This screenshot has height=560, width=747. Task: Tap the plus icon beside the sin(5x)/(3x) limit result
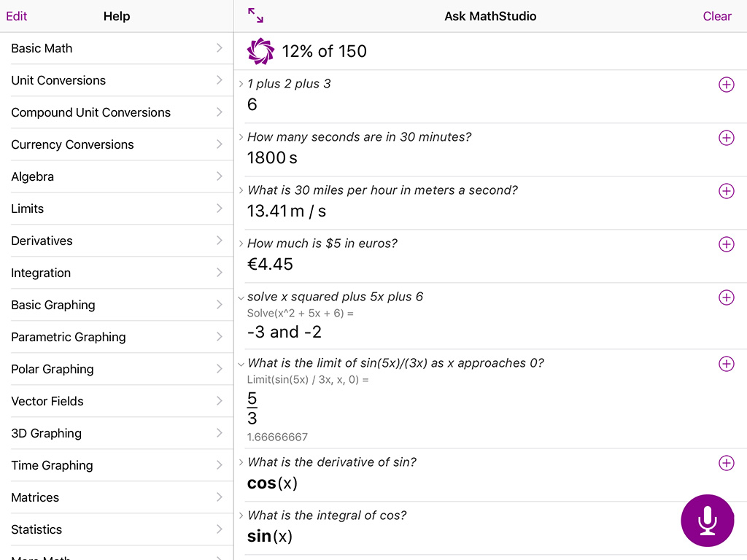(x=726, y=364)
